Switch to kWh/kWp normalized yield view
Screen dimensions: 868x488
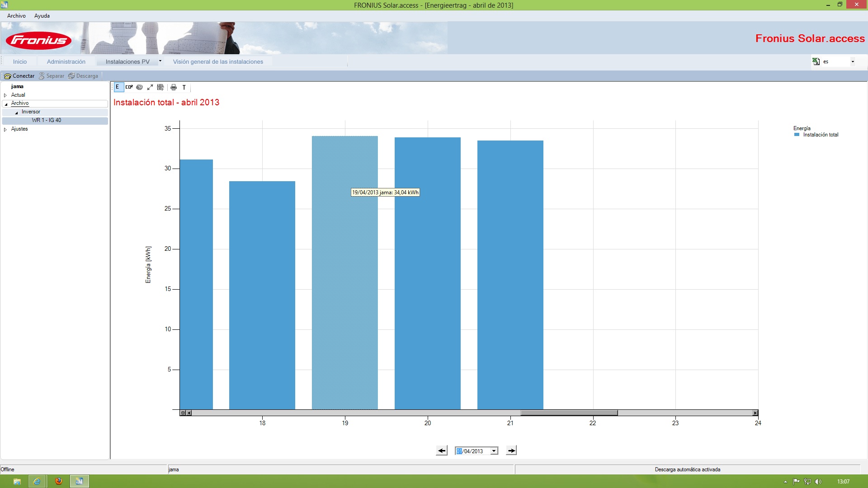click(x=160, y=87)
